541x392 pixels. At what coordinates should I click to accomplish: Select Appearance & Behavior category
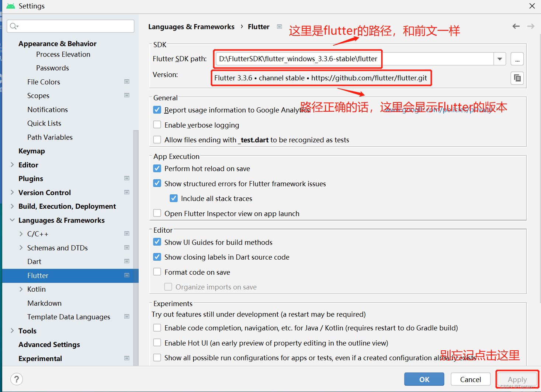tap(58, 44)
